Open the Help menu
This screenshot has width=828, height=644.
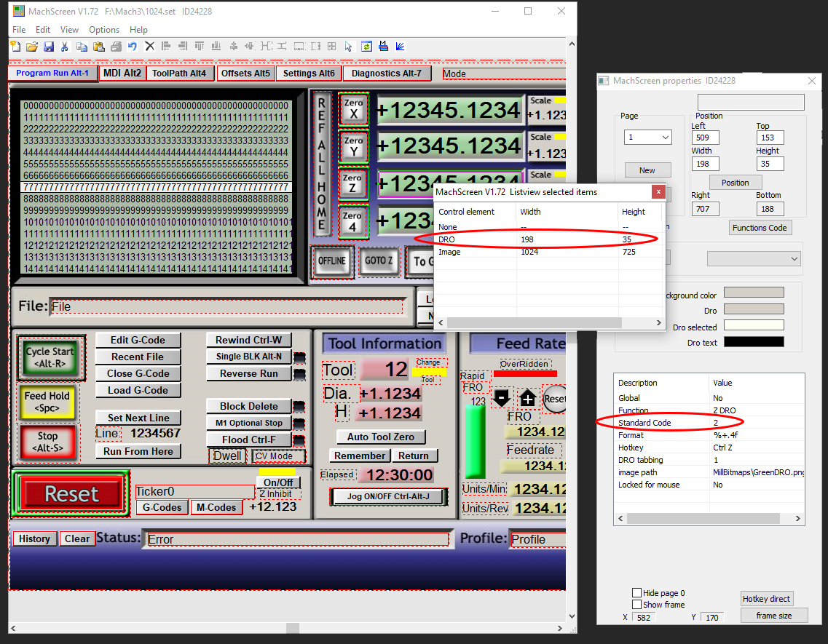coord(138,30)
